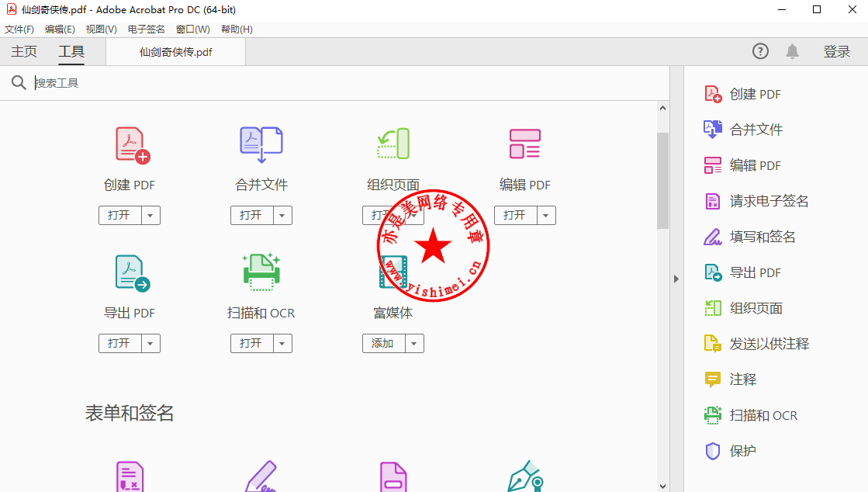Select the 导出 PDF icon in the tools grid
Viewport: 868px width, 492px height.
[x=133, y=273]
